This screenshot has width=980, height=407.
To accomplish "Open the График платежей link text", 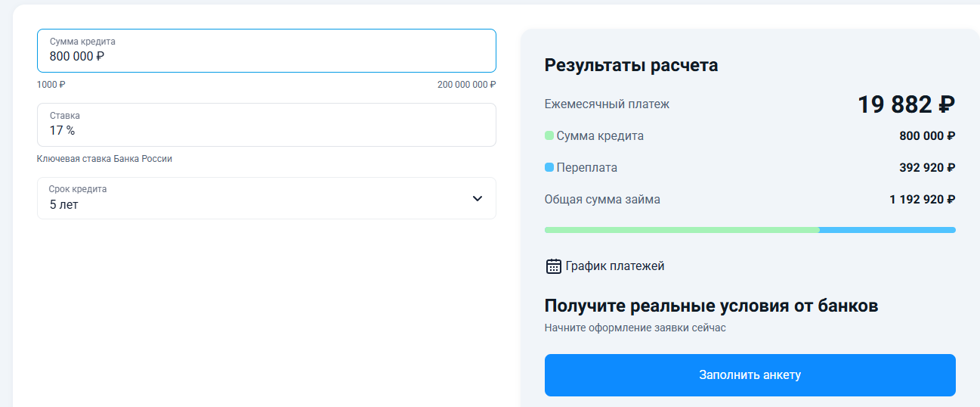I will [x=614, y=266].
